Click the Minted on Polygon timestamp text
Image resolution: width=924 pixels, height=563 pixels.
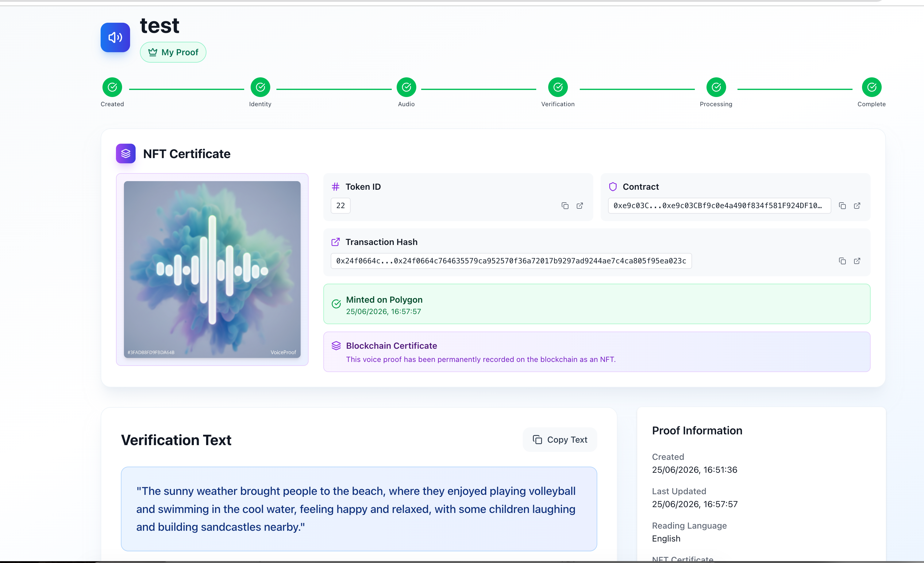point(383,312)
